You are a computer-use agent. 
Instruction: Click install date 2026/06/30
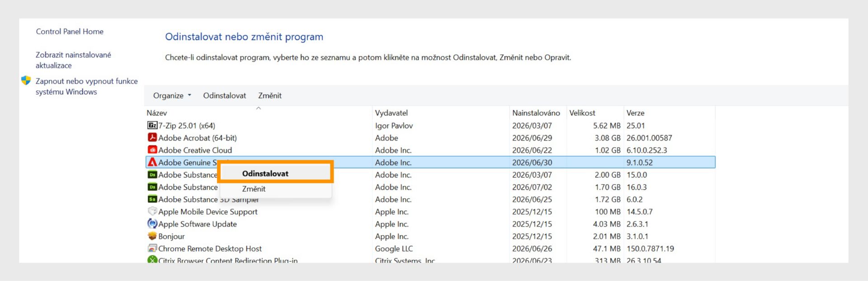click(532, 162)
